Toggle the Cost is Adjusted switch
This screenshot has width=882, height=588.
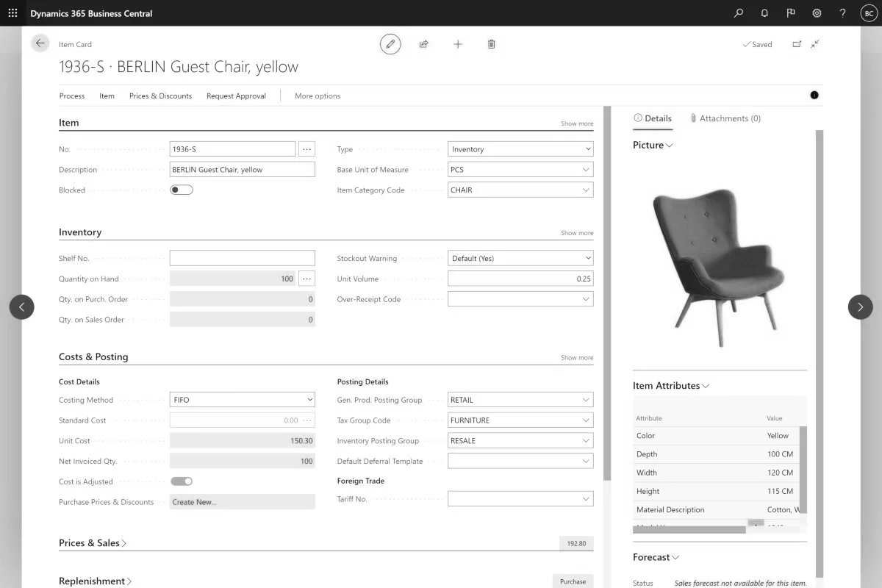tap(182, 481)
